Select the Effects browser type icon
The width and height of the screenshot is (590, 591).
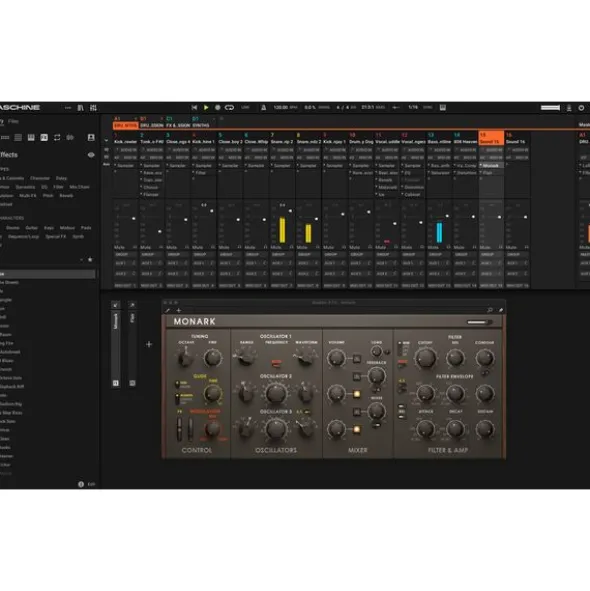pos(44,138)
